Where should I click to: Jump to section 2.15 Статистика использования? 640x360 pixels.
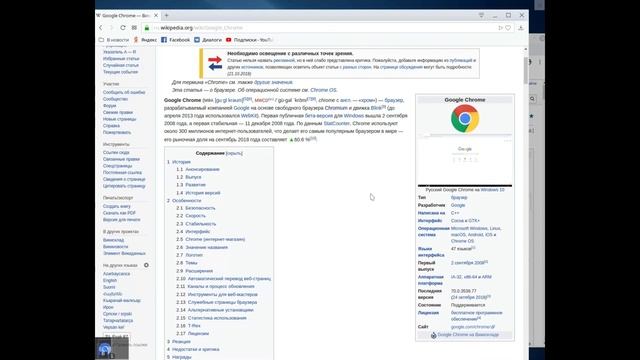[x=211, y=318]
